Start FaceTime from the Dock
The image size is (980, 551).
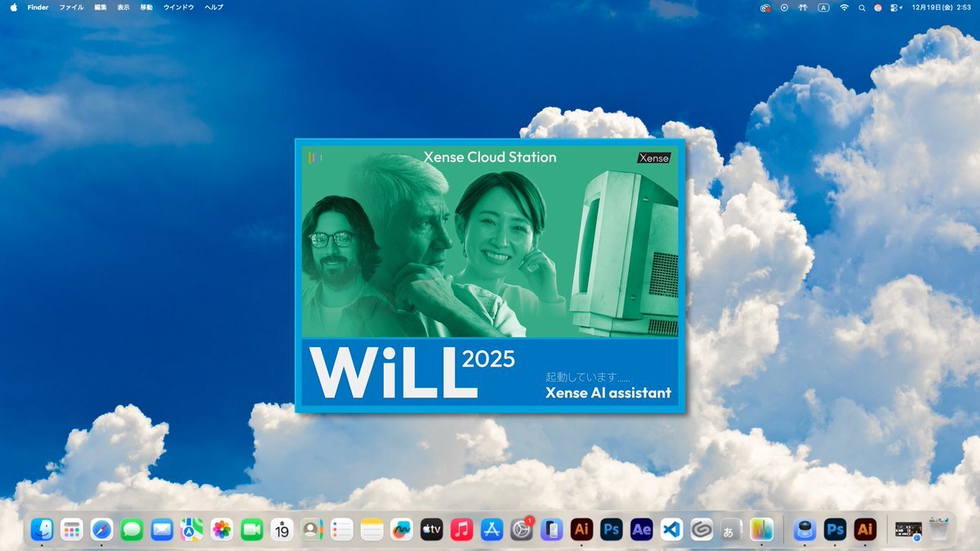[252, 530]
